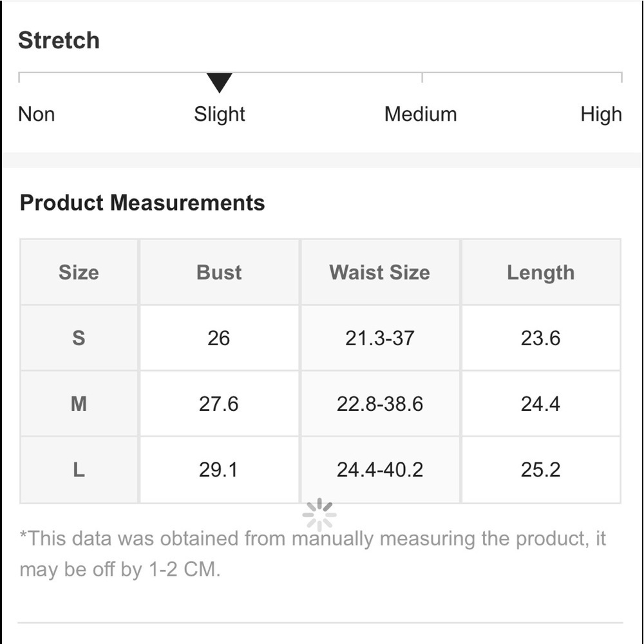Click length value 25.2 cell
Viewport: 644px width, 644px height.
[x=541, y=470]
